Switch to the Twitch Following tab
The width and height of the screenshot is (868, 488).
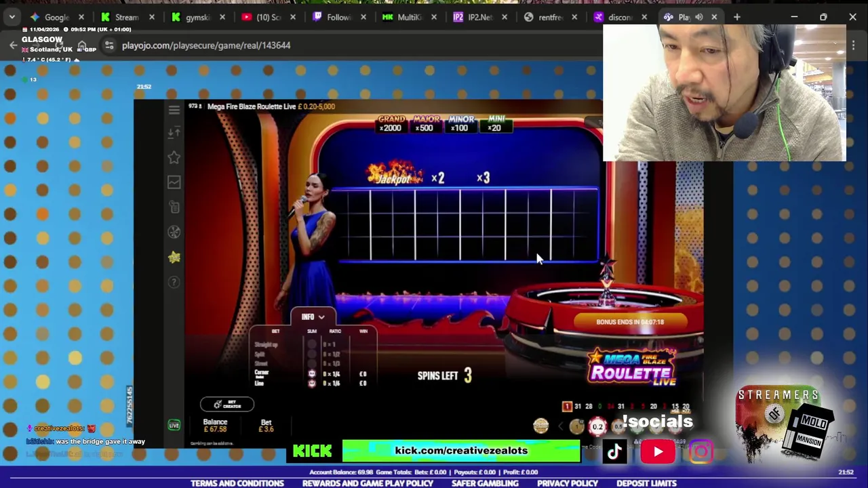338,17
